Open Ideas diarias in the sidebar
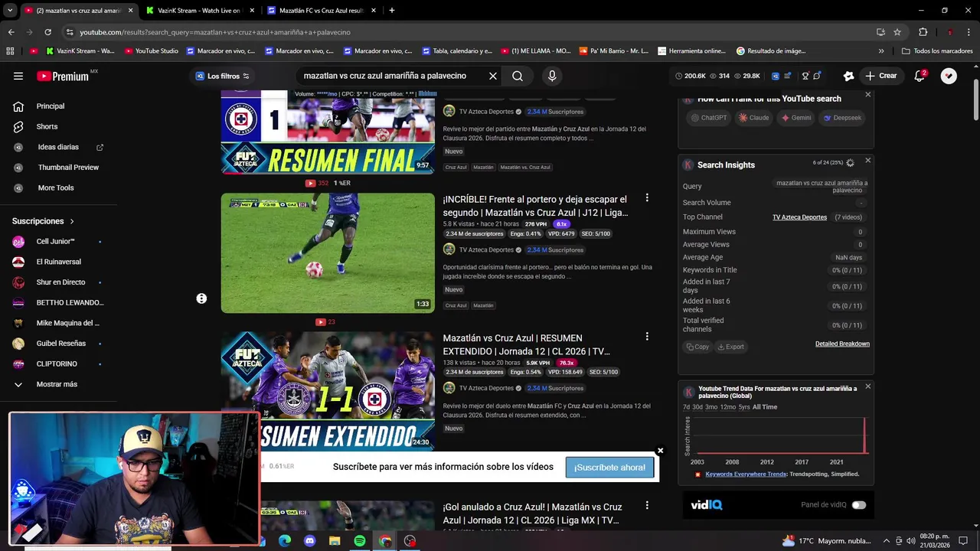This screenshot has height=551, width=980. tap(57, 147)
